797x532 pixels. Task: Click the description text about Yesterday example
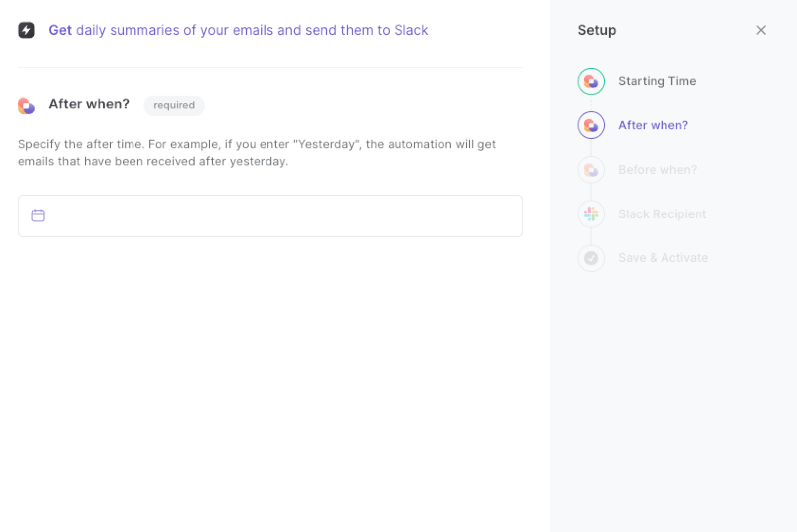coord(257,153)
